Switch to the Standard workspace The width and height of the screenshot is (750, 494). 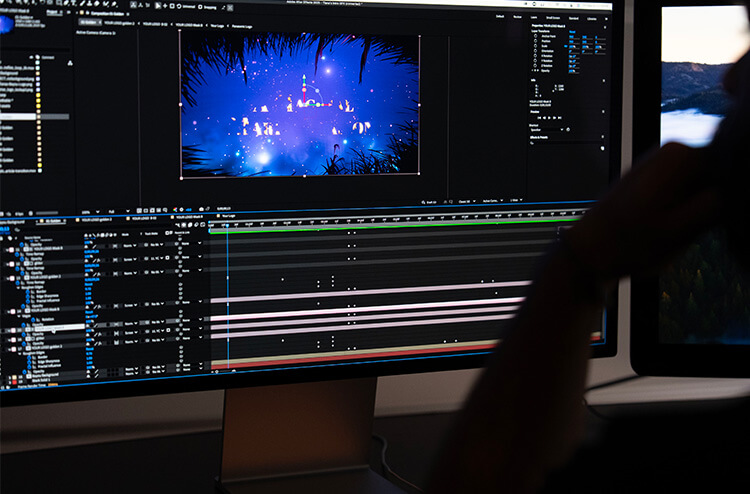574,18
